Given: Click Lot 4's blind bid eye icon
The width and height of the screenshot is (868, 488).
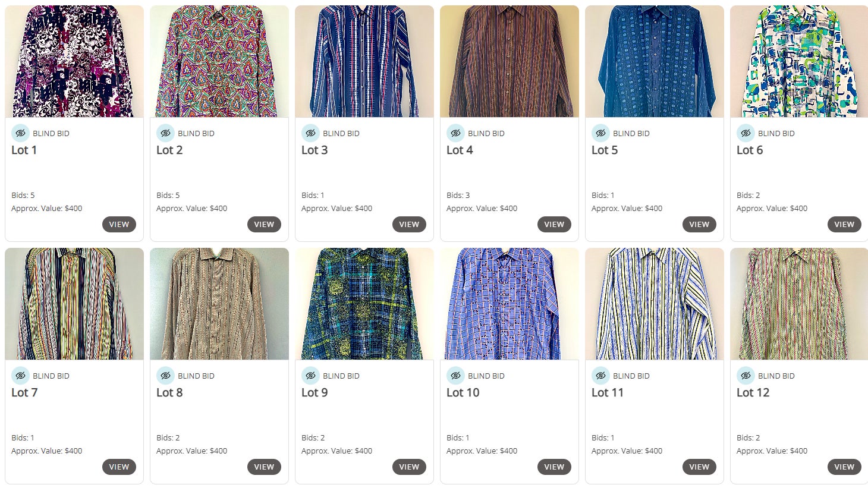Looking at the screenshot, I should click(x=455, y=133).
